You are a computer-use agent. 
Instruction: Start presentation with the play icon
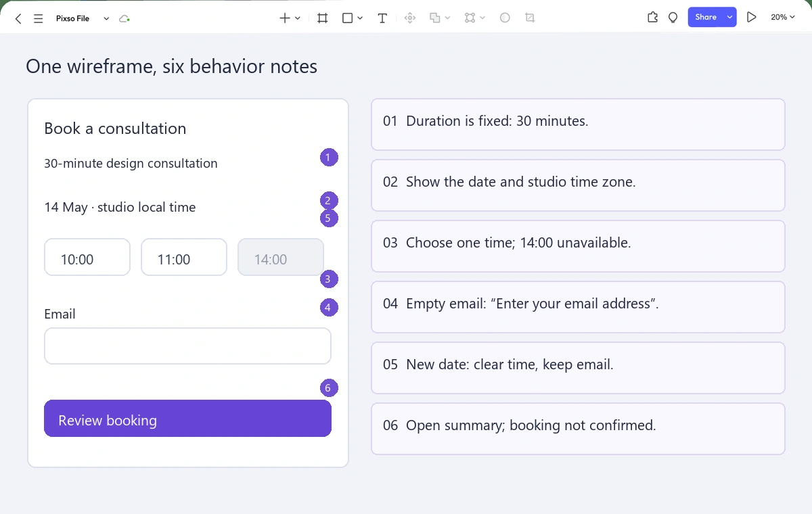coord(752,18)
